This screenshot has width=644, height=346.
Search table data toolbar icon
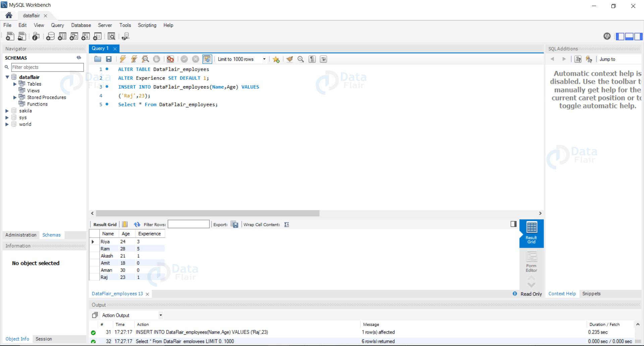tap(111, 36)
